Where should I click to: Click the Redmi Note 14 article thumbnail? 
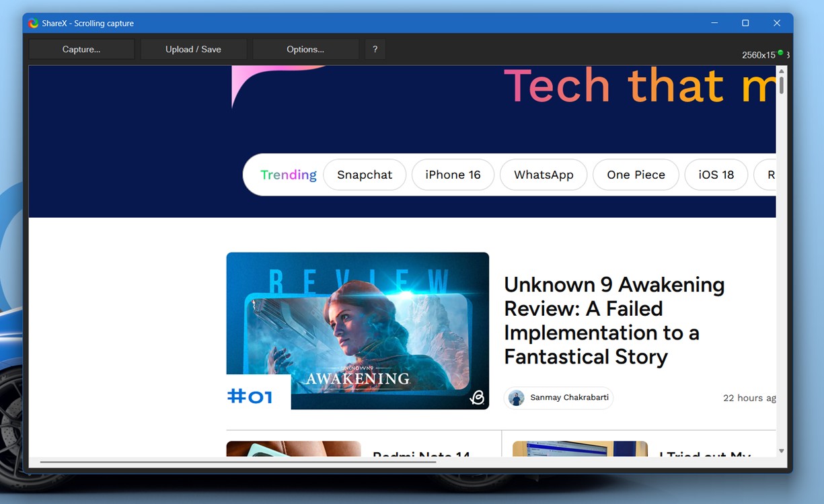(x=293, y=449)
